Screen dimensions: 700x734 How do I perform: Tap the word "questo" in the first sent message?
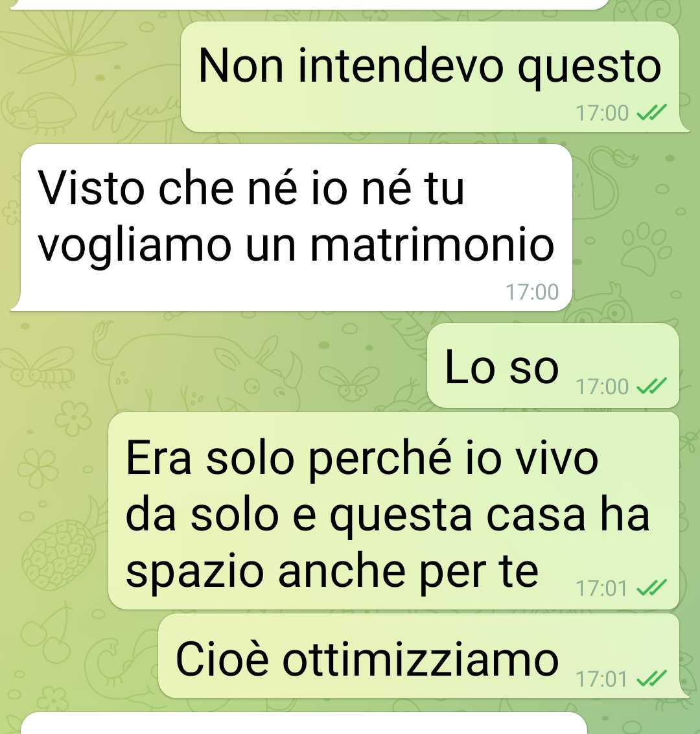click(x=589, y=67)
